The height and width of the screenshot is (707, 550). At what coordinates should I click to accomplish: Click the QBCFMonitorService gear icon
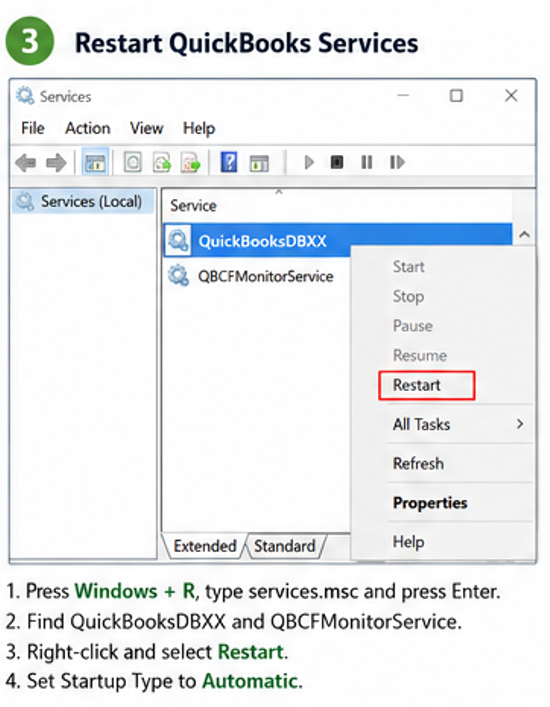179,275
